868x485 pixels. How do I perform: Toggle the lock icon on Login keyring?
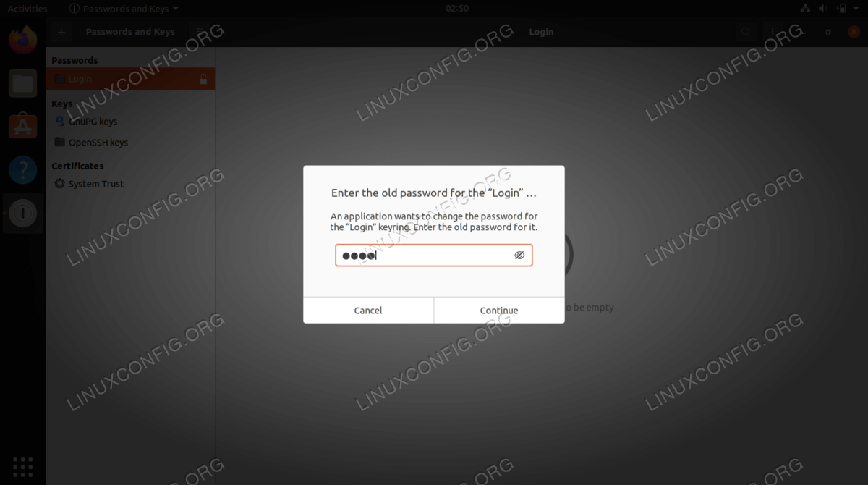[x=203, y=80]
